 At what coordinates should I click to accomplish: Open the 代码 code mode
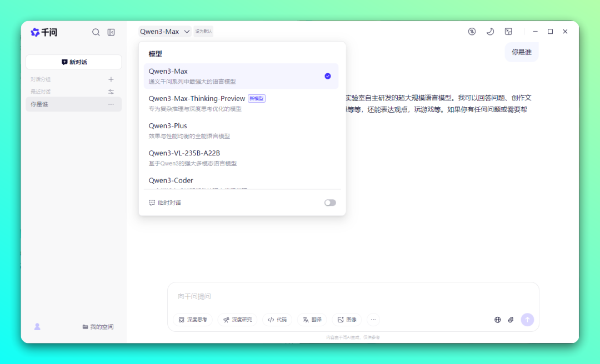[277, 320]
